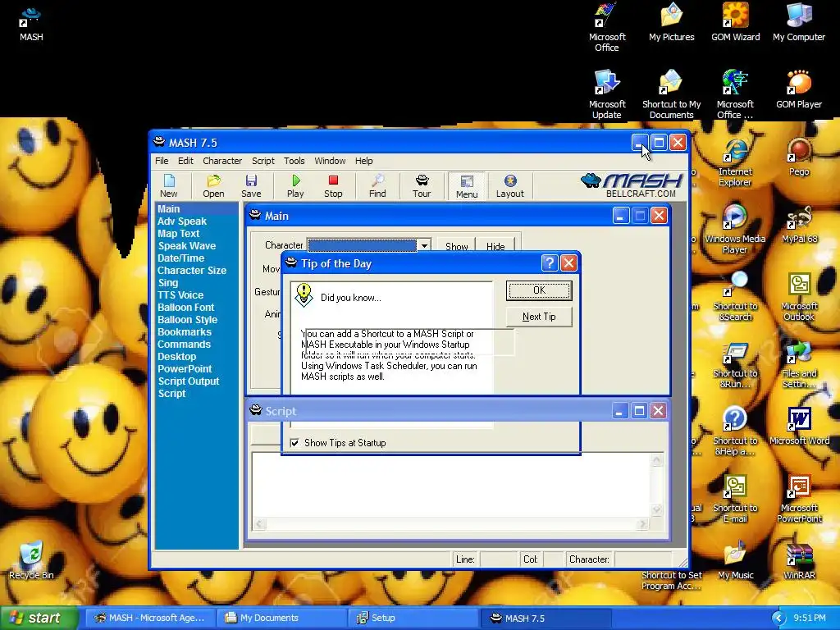Click the Hide button in Main window
The height and width of the screenshot is (630, 840).
coord(495,246)
